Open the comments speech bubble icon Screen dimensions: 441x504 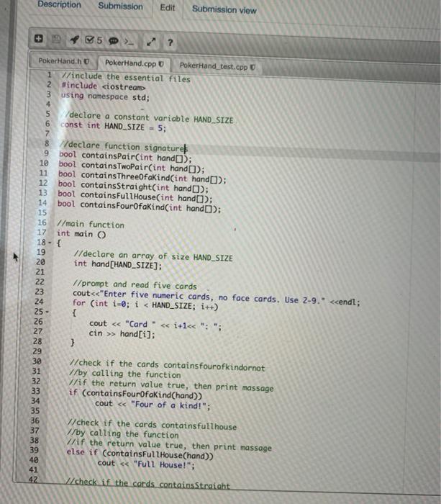[114, 41]
